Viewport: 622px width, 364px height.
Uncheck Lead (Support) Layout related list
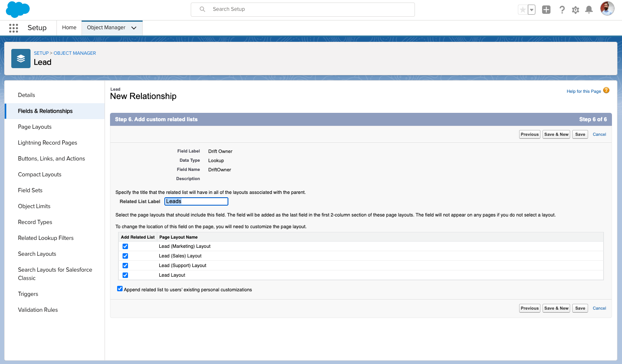[x=125, y=266]
